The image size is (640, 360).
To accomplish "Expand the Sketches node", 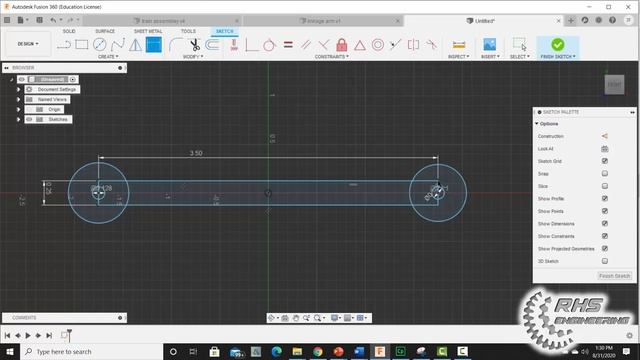I will pyautogui.click(x=18, y=119).
